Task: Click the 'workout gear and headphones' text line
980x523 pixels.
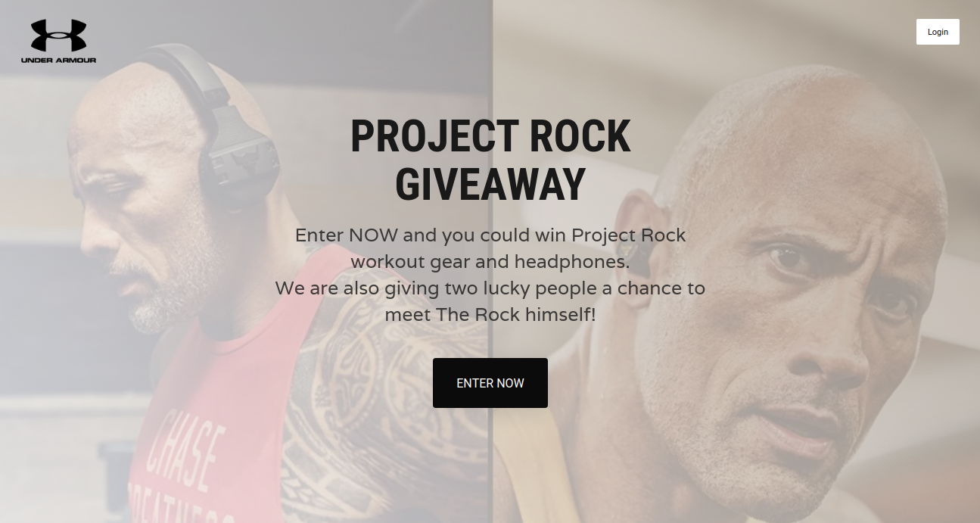Action: 490,262
